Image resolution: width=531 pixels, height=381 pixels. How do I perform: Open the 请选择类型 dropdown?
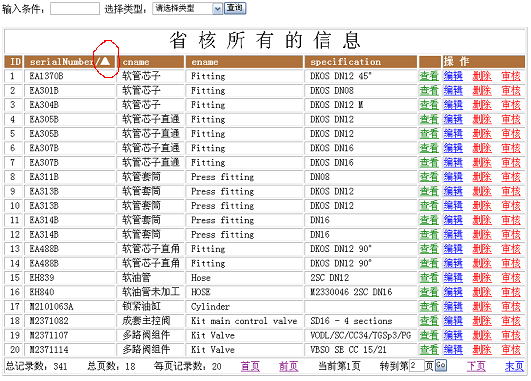click(x=187, y=8)
